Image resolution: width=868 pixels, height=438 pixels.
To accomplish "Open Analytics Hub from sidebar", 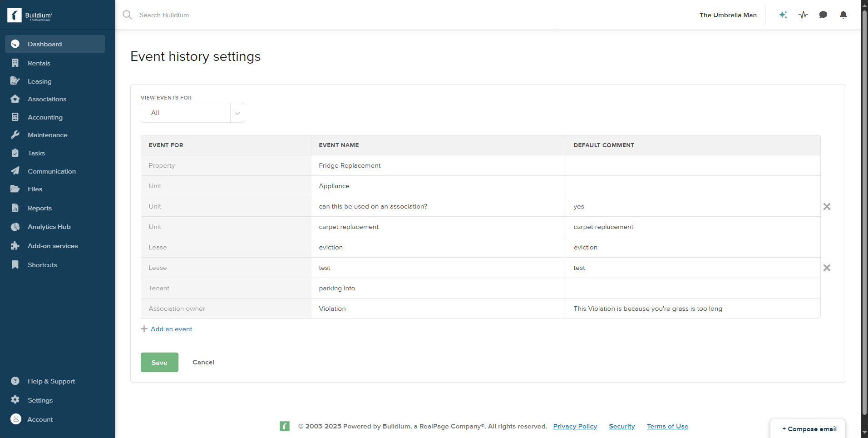I will point(49,227).
